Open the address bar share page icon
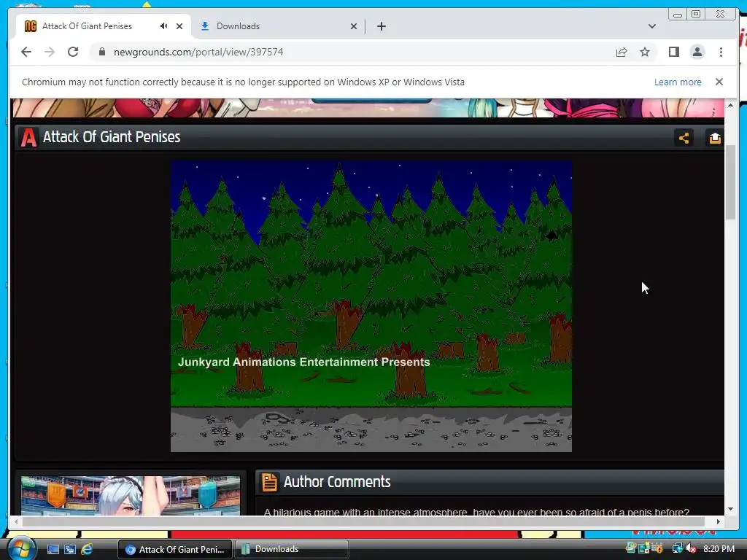 (x=622, y=52)
